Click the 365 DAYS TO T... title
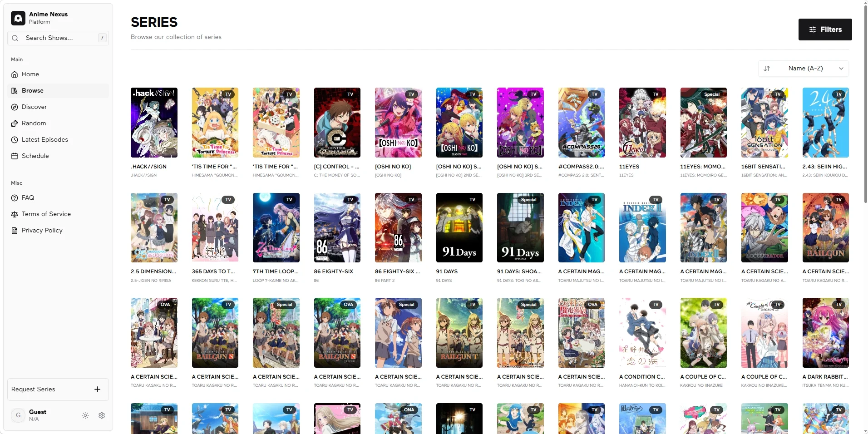The image size is (868, 434). [x=213, y=271]
